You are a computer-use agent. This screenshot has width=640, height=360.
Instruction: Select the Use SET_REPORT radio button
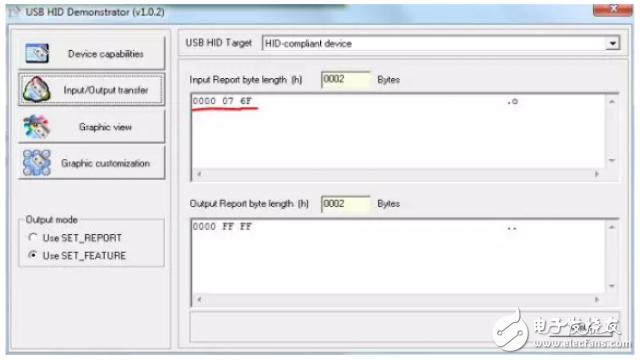coord(33,237)
